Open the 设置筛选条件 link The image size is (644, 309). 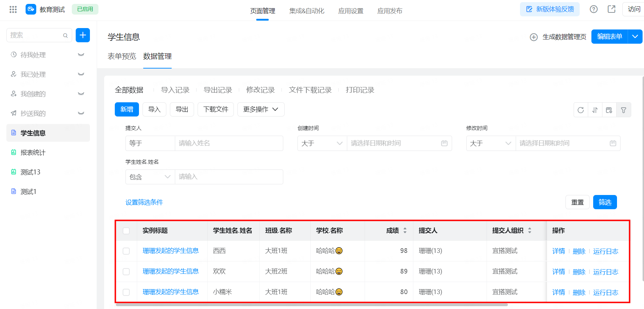pyautogui.click(x=144, y=202)
